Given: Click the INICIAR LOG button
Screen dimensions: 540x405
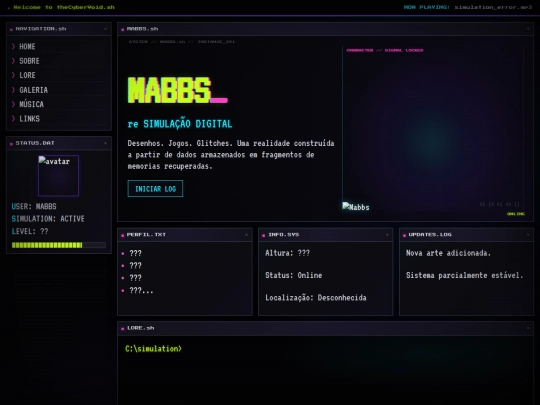Looking at the screenshot, I should point(155,189).
